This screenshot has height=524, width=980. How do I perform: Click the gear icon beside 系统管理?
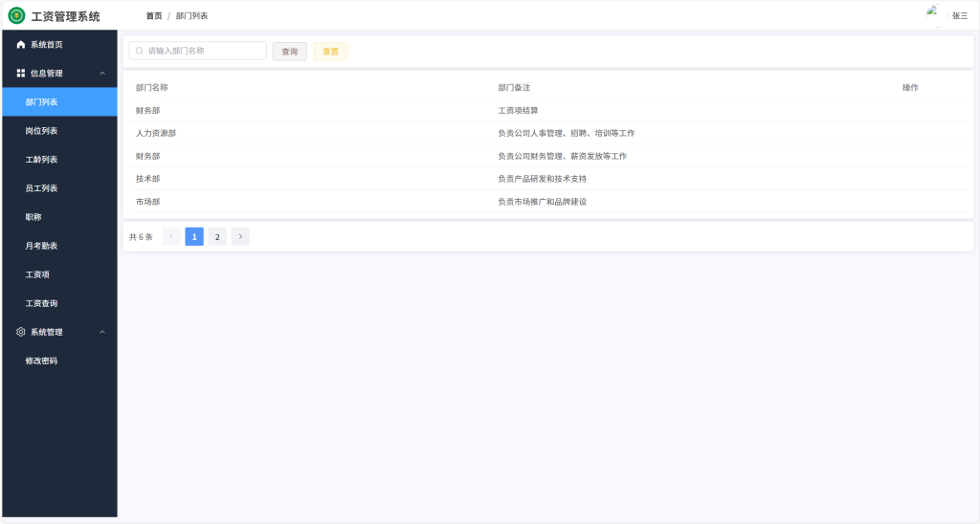click(x=21, y=332)
